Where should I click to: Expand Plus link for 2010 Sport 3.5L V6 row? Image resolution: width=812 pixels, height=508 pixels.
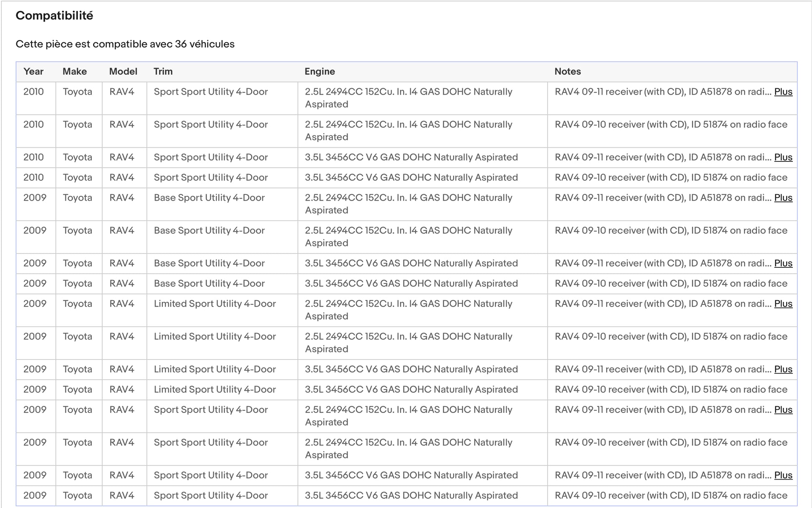pyautogui.click(x=783, y=157)
